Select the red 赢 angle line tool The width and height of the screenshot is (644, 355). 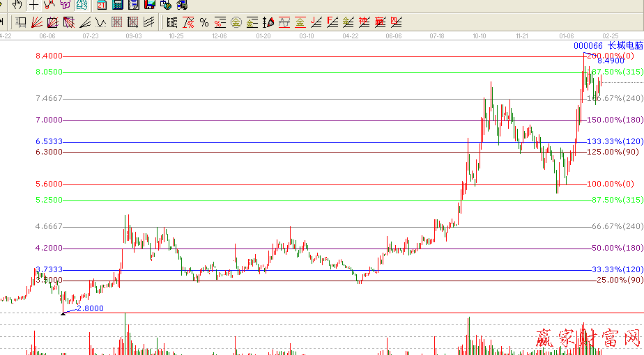point(381,22)
